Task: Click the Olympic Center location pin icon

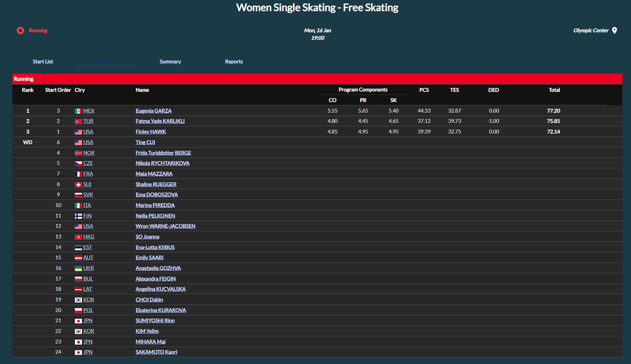Action: pyautogui.click(x=615, y=30)
